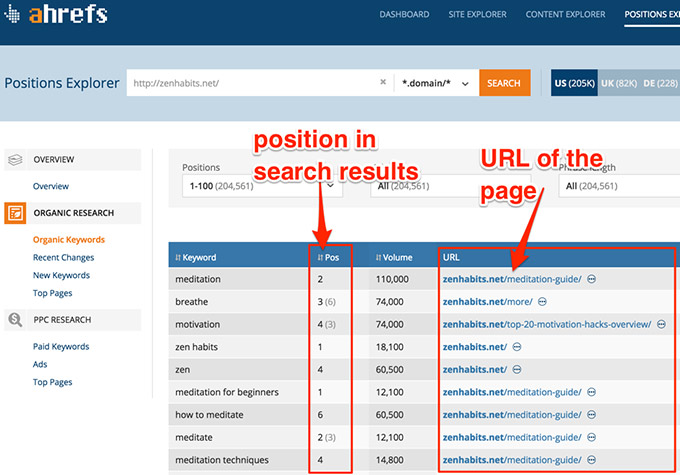
Task: Click the more icon in meditation row
Action: tap(592, 279)
